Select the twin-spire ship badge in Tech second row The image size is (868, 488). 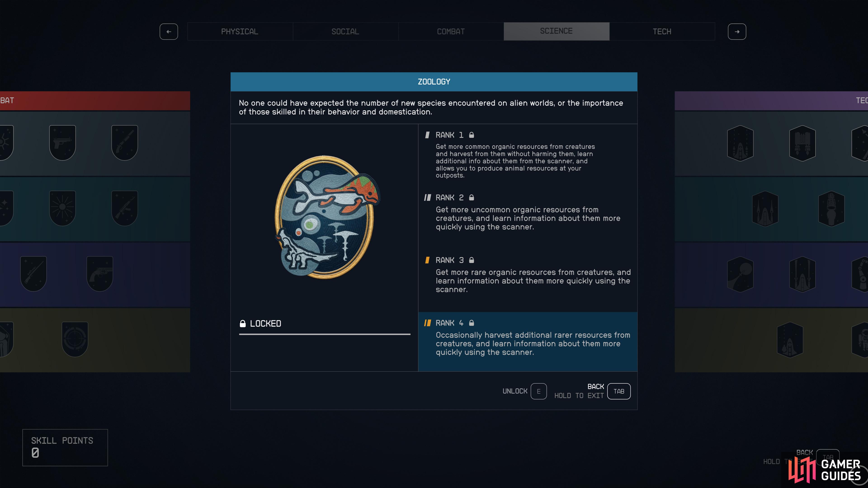coord(765,209)
